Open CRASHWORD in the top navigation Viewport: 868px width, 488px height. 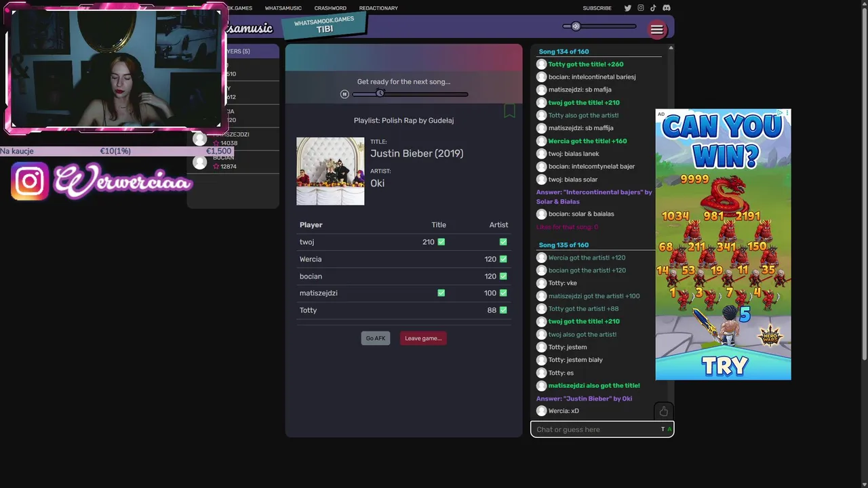(330, 8)
